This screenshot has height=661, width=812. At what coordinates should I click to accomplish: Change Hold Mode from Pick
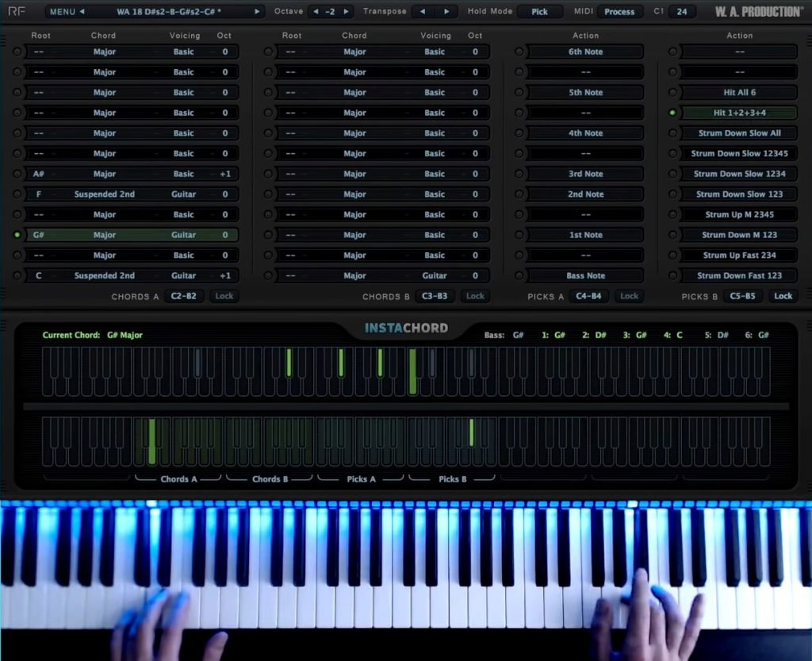pyautogui.click(x=539, y=11)
